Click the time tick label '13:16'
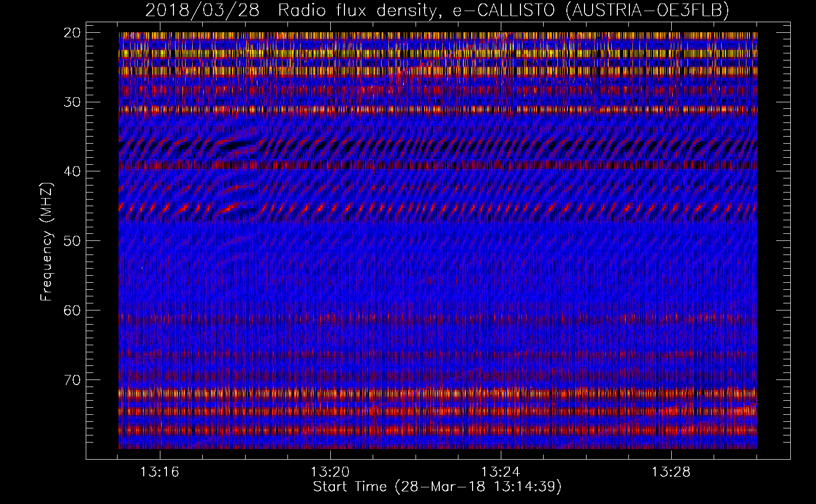Viewport: 816px width, 504px height. coord(160,472)
